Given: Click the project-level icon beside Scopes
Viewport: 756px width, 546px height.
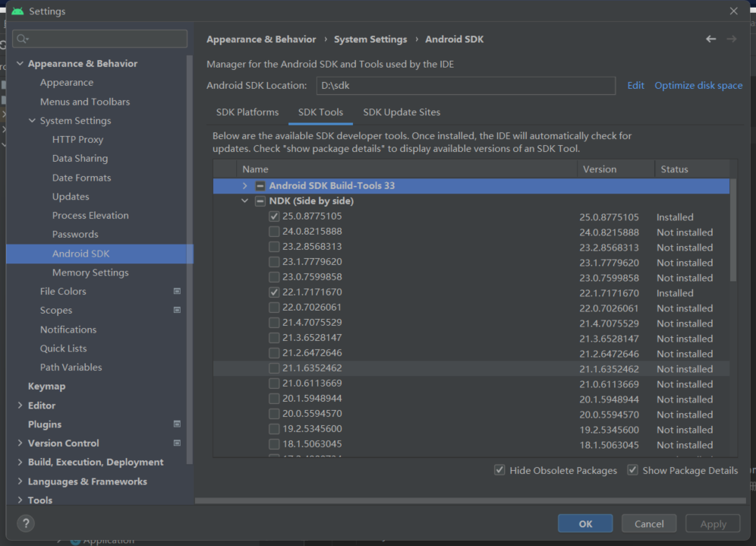Looking at the screenshot, I should click(x=177, y=310).
